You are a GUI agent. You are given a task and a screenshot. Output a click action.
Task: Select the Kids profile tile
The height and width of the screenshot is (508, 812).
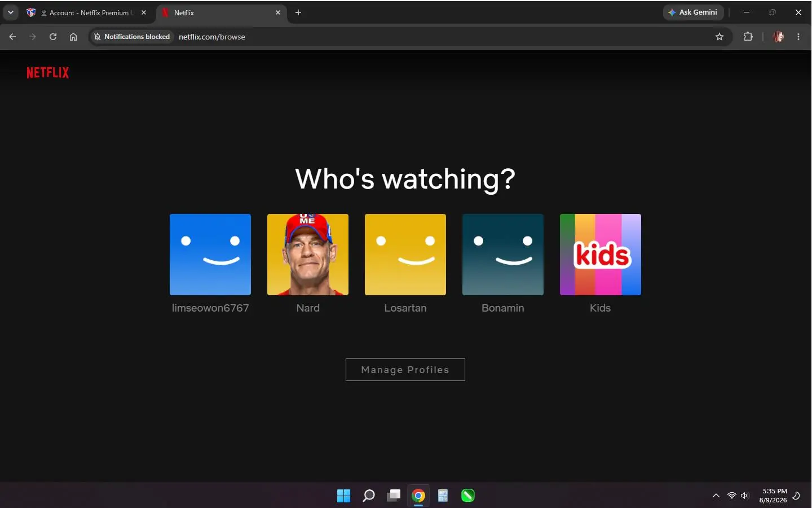[x=601, y=255]
